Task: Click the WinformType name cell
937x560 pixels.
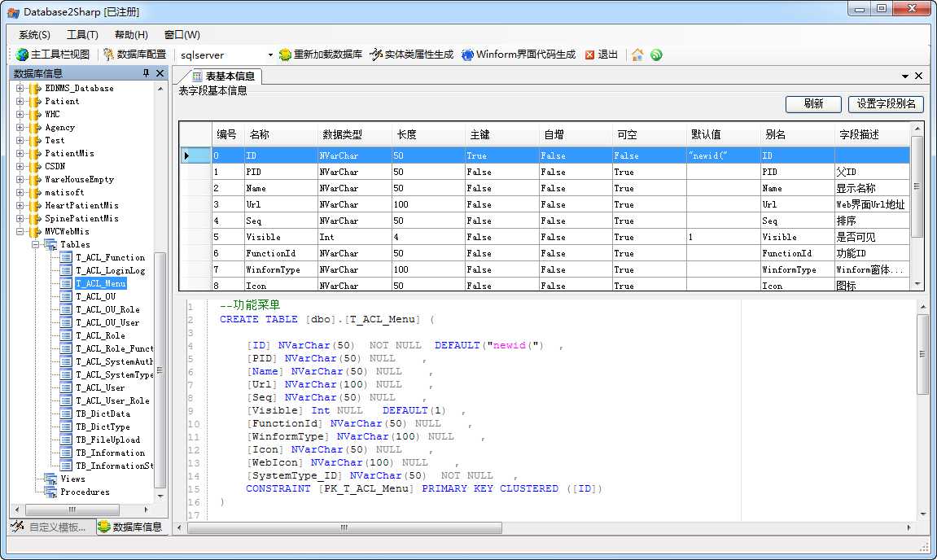Action: click(x=281, y=269)
